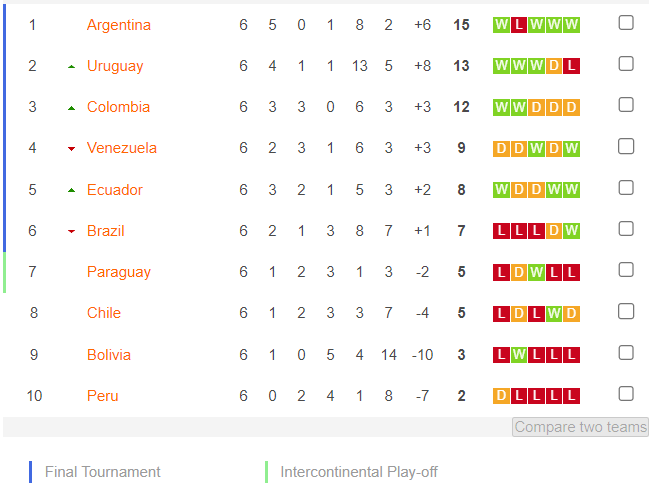Click Paraguay's W form badge
The image size is (652, 490).
coord(536,272)
